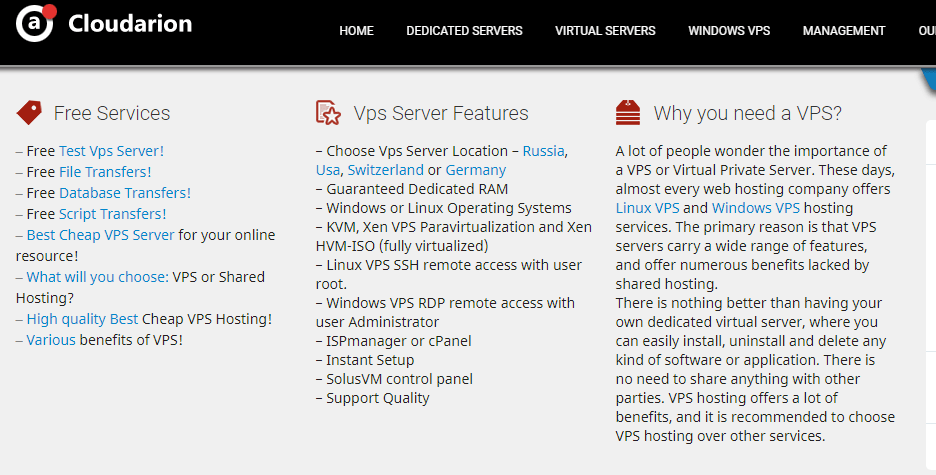Screen dimensions: 936x475
Task: Click the SolusVM control panel line
Action: click(x=394, y=380)
